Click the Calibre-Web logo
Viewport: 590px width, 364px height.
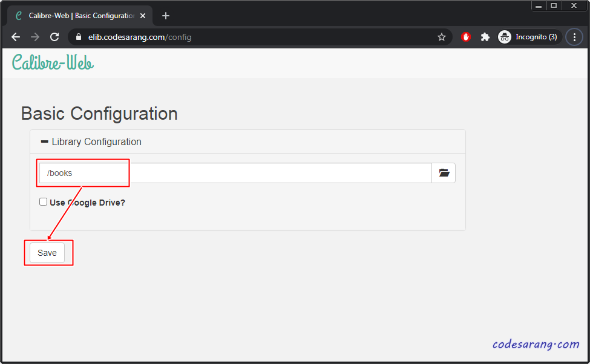pyautogui.click(x=53, y=62)
